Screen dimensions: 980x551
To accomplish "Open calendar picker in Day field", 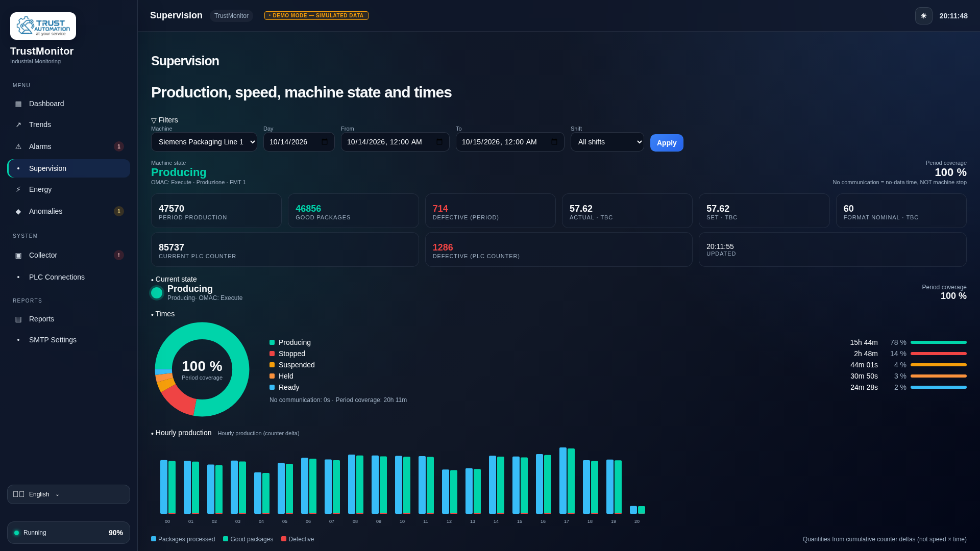I will tap(325, 142).
